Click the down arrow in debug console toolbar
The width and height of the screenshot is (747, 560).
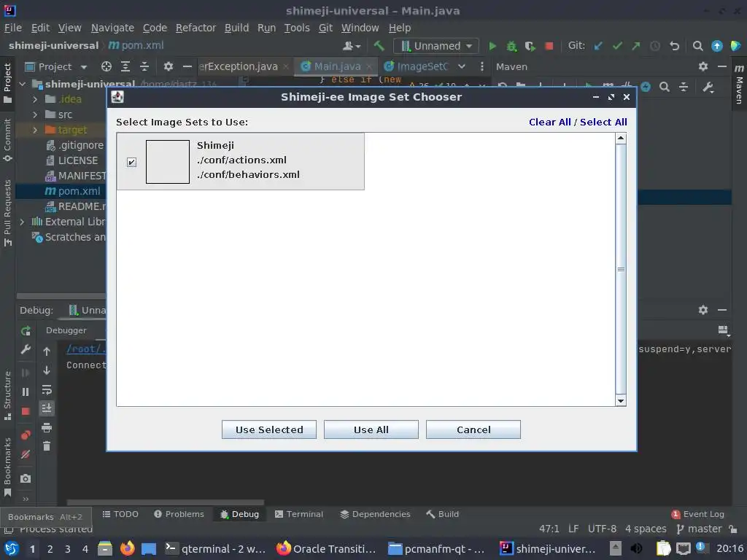(x=47, y=370)
